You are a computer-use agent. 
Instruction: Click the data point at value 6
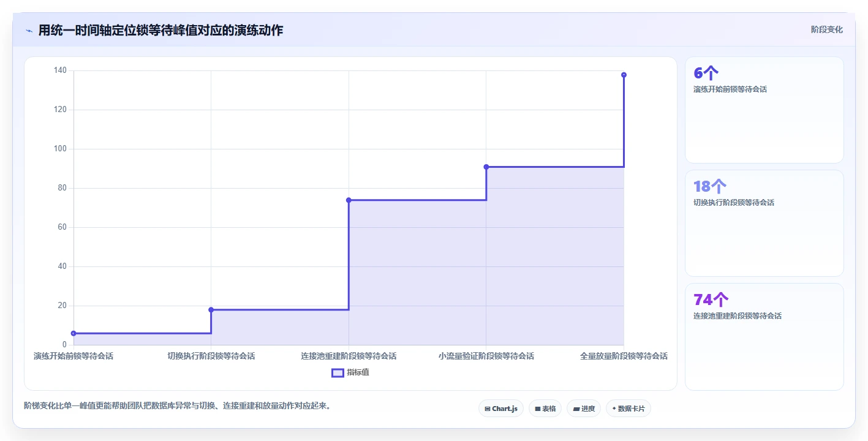click(x=74, y=333)
